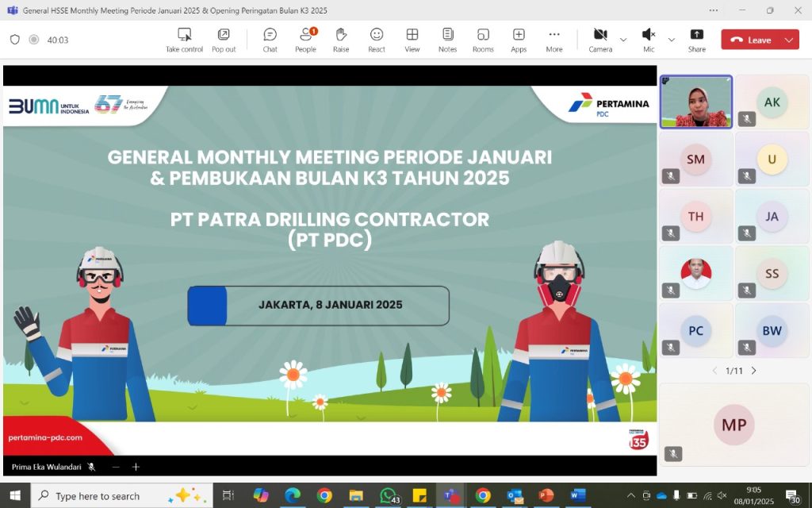Select participant tile SS

[x=772, y=273]
